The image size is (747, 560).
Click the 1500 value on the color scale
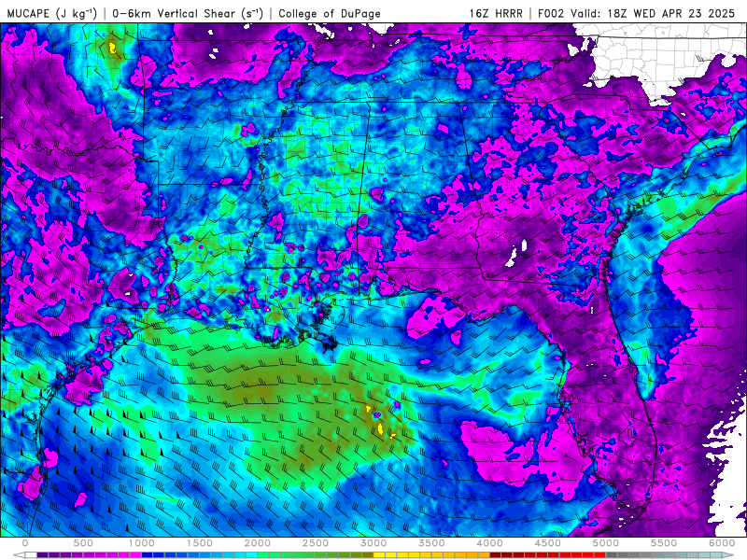pos(199,543)
